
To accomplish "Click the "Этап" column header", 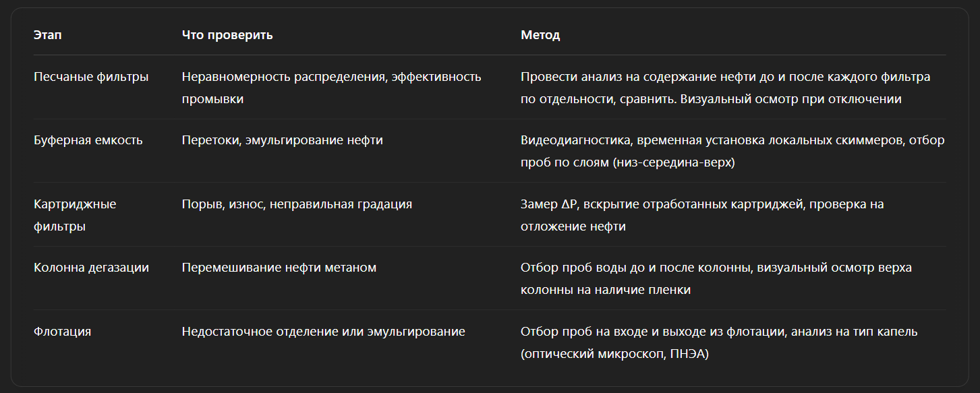I will [47, 35].
